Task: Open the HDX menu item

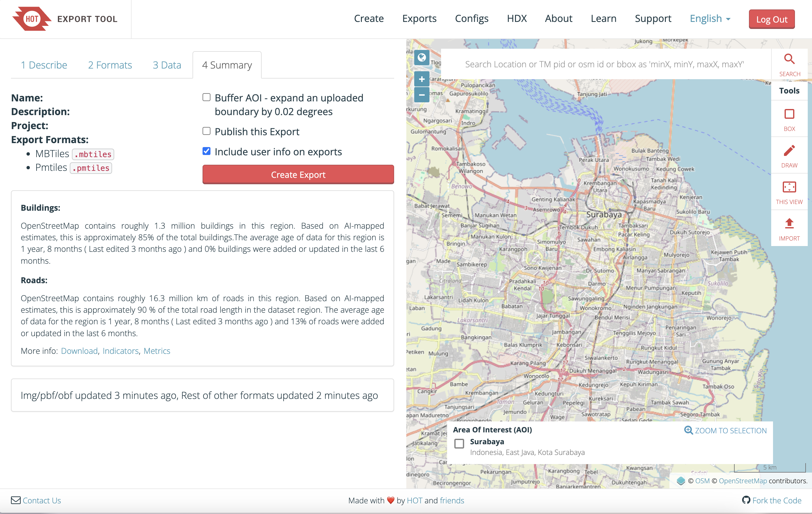Action: click(517, 19)
